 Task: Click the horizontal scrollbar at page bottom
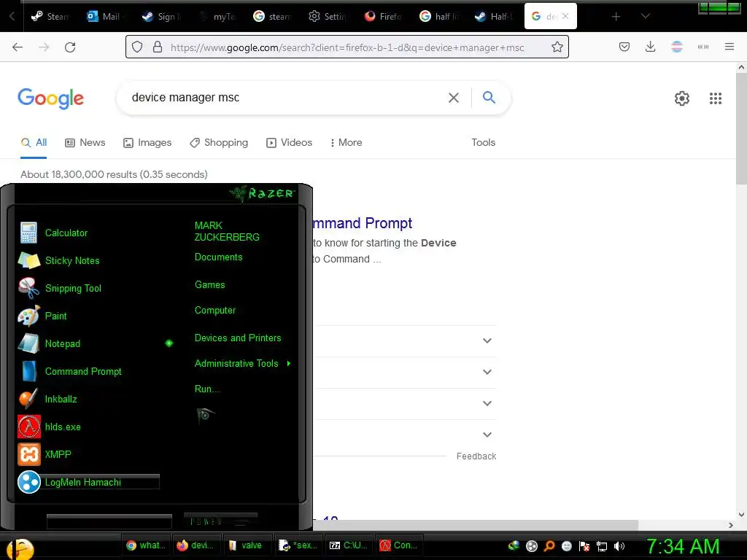click(475, 525)
